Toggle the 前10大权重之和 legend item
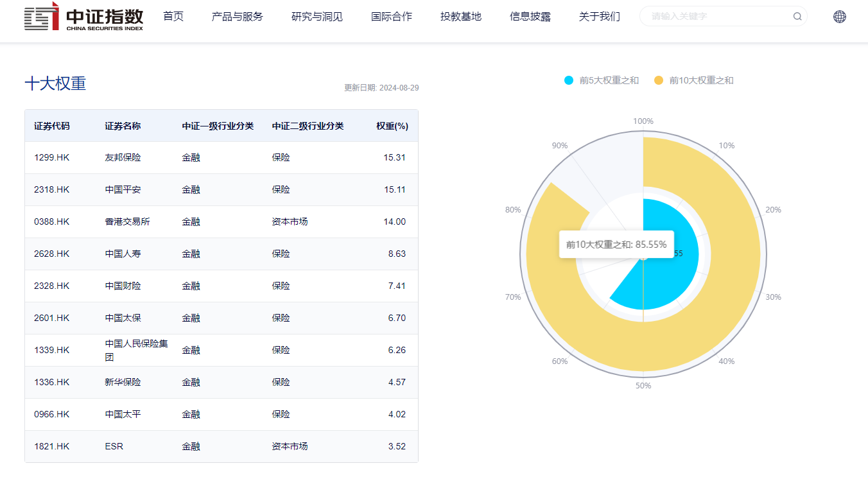 pos(693,80)
